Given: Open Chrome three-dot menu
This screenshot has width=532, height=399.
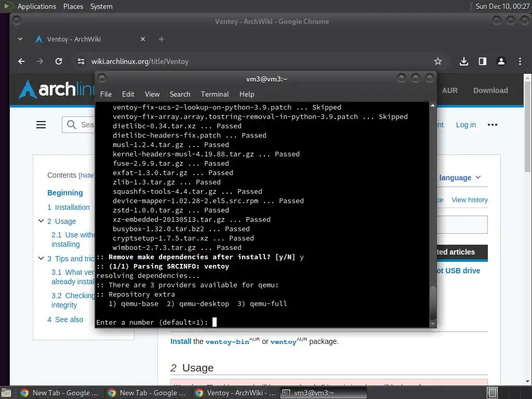Looking at the screenshot, I should tap(520, 61).
